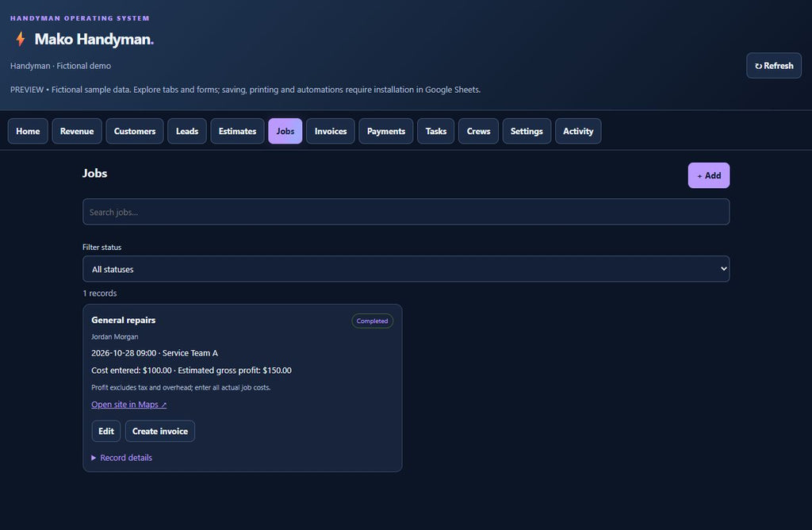Edit the General repairs job
This screenshot has height=530, width=812.
[106, 431]
